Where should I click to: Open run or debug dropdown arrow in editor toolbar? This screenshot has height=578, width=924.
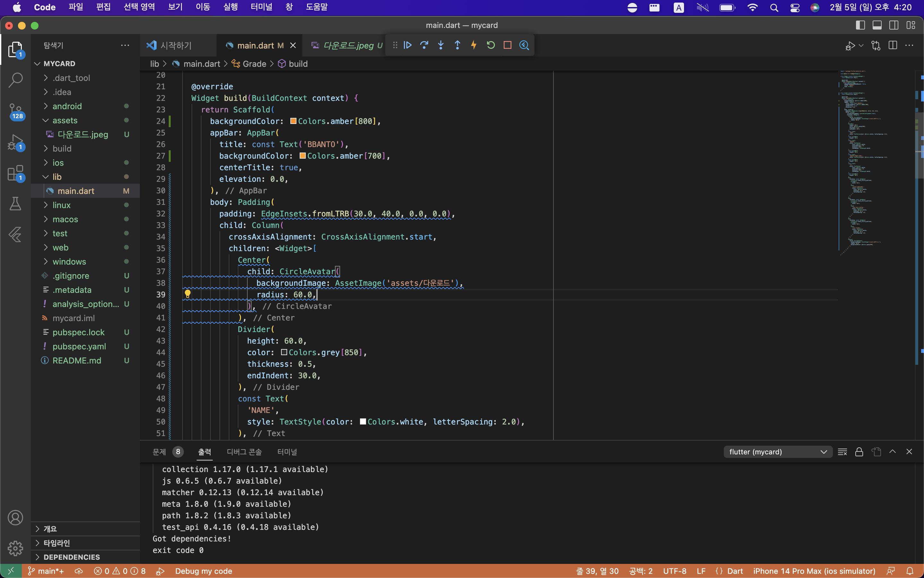coord(861,46)
